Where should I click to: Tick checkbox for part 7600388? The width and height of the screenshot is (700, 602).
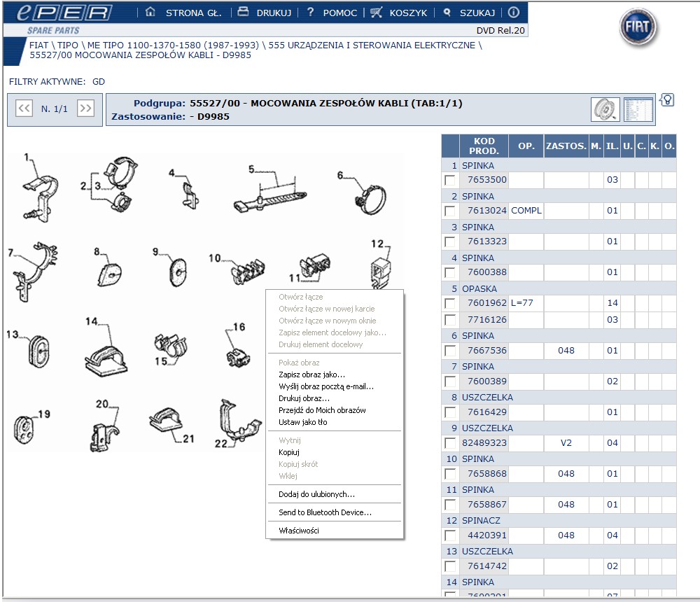450,272
